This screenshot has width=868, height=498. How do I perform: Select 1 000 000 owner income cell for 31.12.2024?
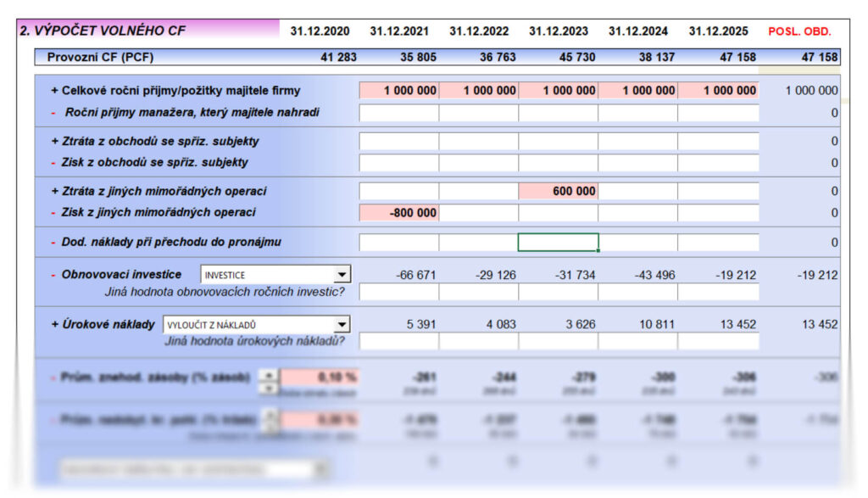pos(717,91)
